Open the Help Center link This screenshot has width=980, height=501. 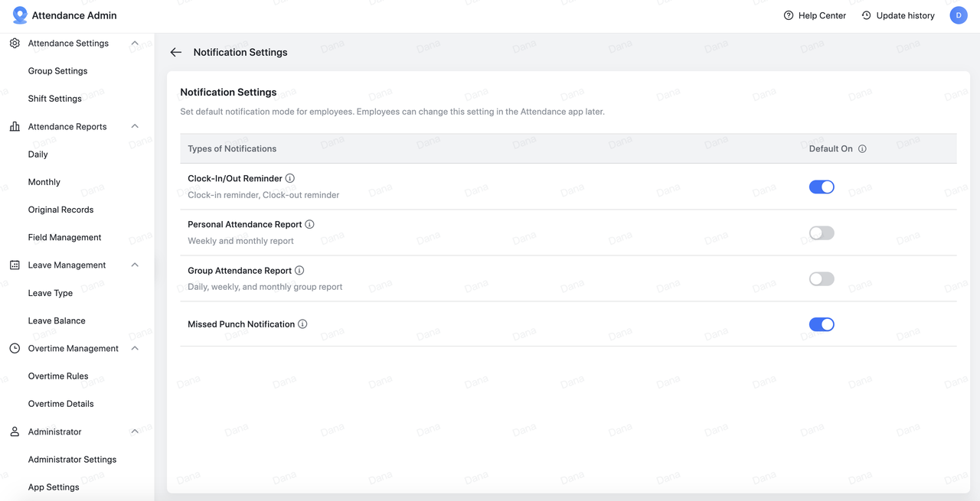pyautogui.click(x=815, y=15)
